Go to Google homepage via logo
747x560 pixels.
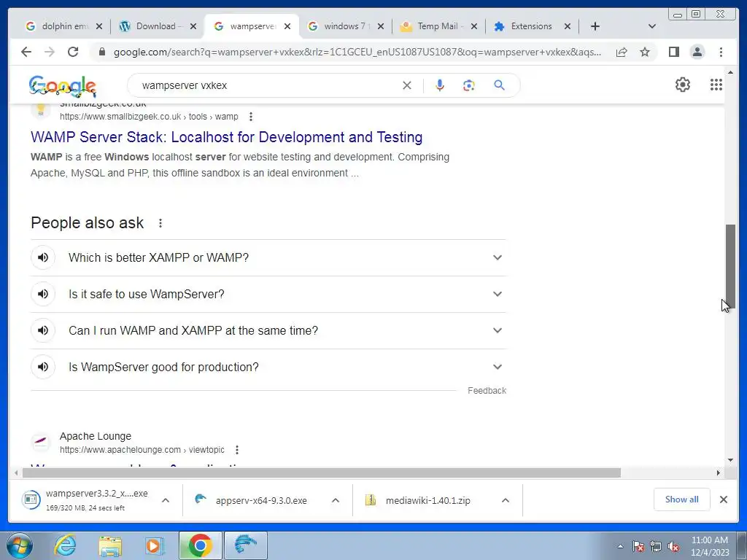(x=63, y=86)
